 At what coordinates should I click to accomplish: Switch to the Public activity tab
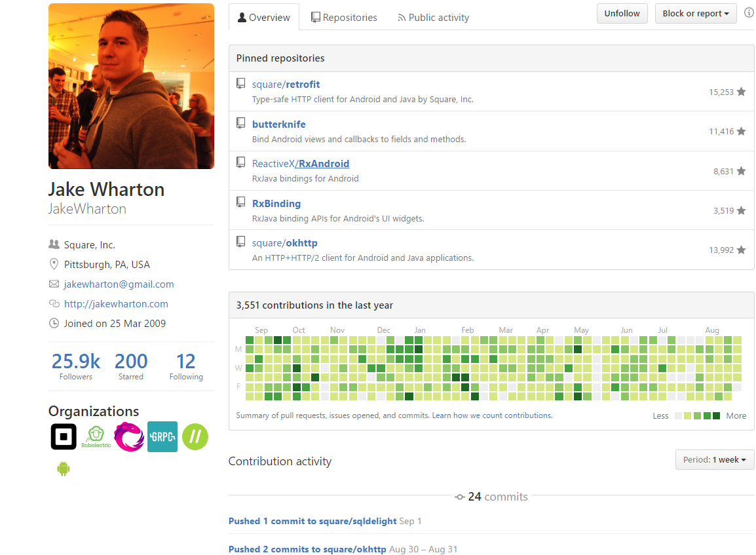433,17
